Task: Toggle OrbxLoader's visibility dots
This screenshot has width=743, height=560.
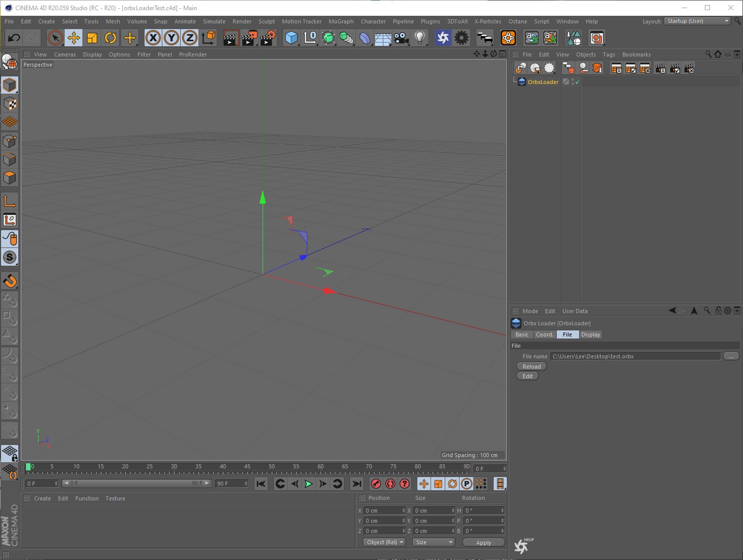Action: (x=573, y=82)
